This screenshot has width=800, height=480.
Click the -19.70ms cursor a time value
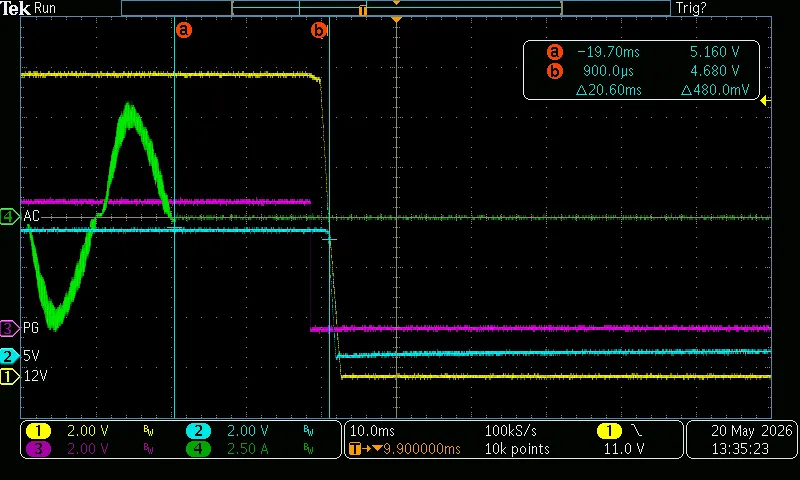click(x=608, y=52)
